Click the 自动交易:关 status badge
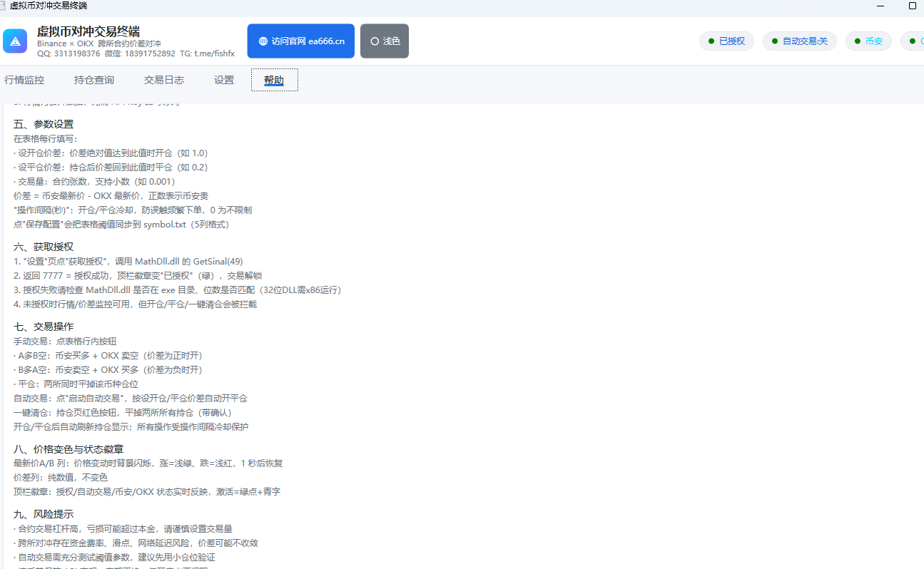 click(x=800, y=41)
